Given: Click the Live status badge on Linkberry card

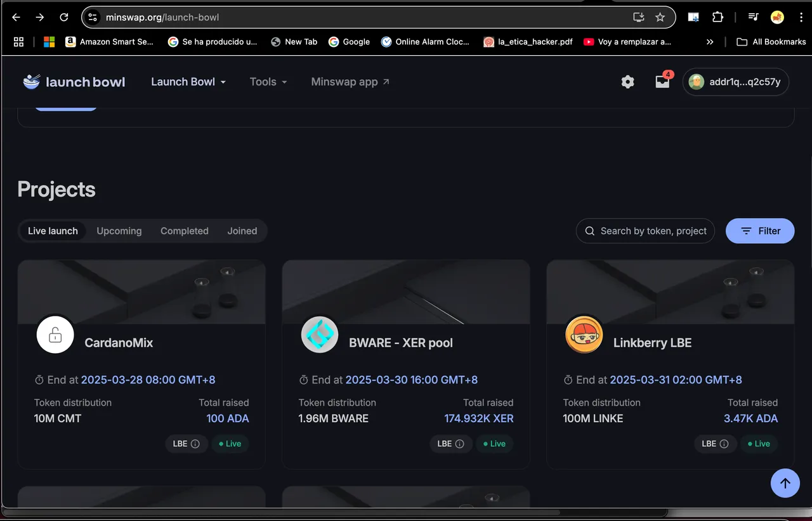Looking at the screenshot, I should pos(759,444).
